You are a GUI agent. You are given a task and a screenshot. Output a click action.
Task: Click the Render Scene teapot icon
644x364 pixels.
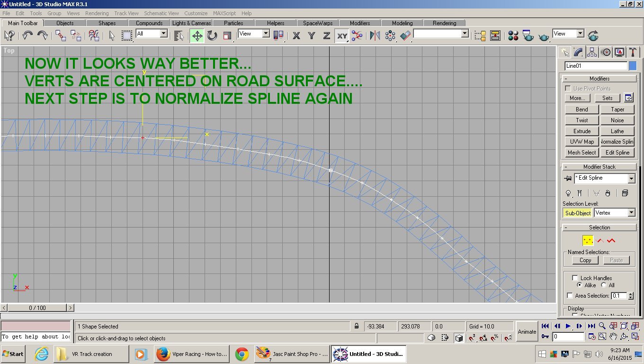click(x=528, y=36)
